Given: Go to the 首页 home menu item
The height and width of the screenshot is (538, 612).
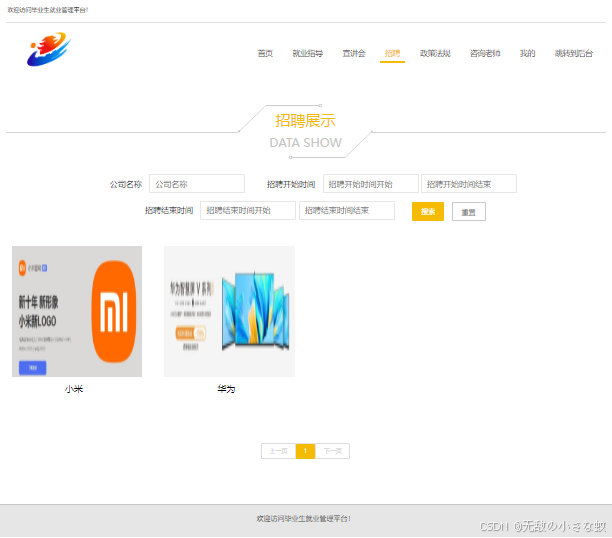Looking at the screenshot, I should click(265, 53).
